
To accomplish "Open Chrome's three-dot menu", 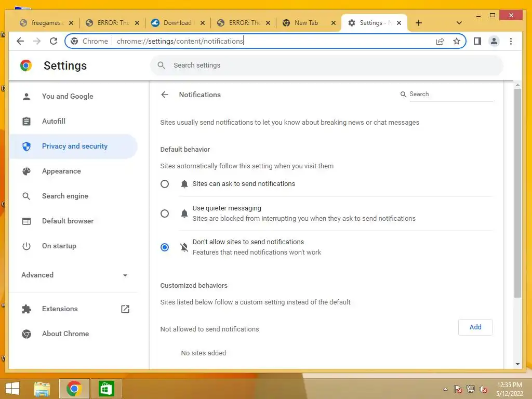I will tap(511, 41).
